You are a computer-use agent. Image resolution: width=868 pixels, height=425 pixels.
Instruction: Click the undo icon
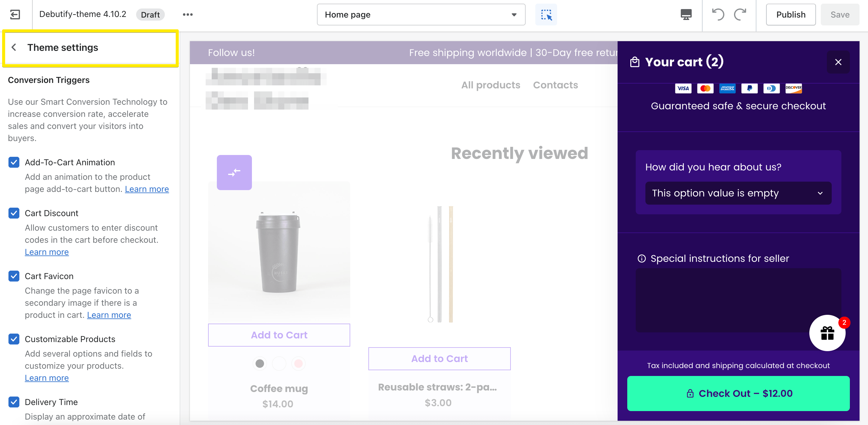717,15
